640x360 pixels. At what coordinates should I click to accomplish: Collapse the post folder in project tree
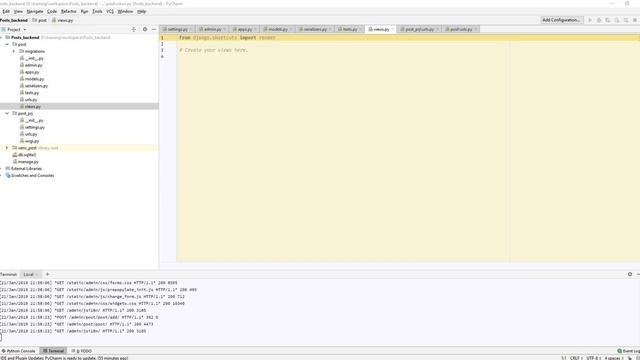click(7, 44)
